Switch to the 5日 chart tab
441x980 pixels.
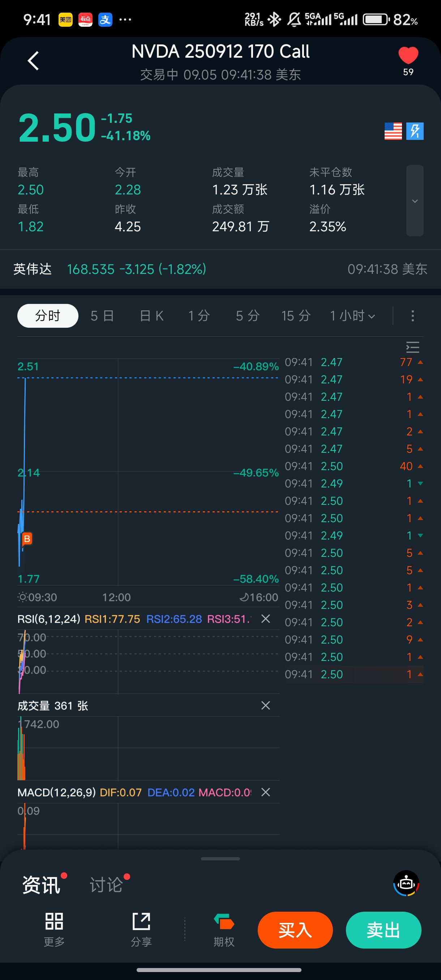point(102,316)
